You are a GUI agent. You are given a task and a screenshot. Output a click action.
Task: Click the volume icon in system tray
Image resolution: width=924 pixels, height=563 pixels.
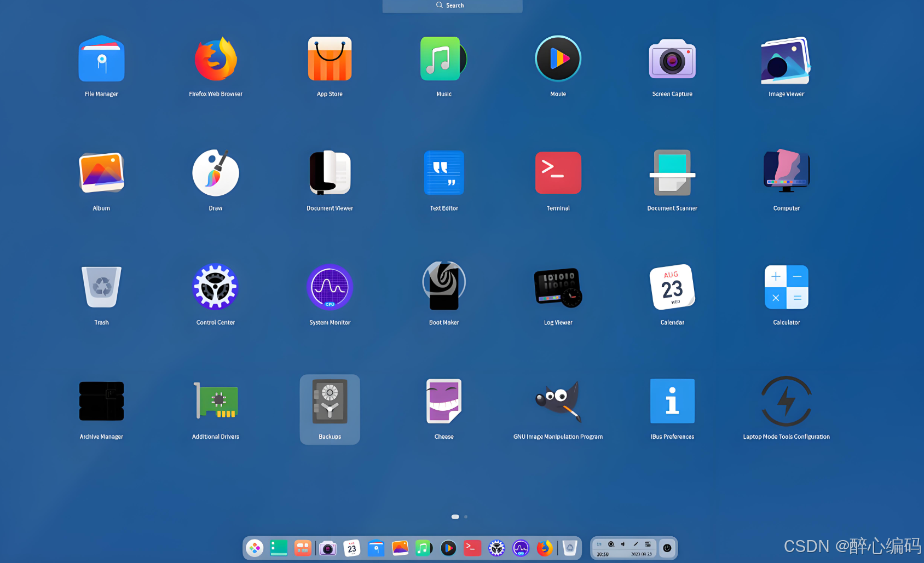(x=623, y=544)
